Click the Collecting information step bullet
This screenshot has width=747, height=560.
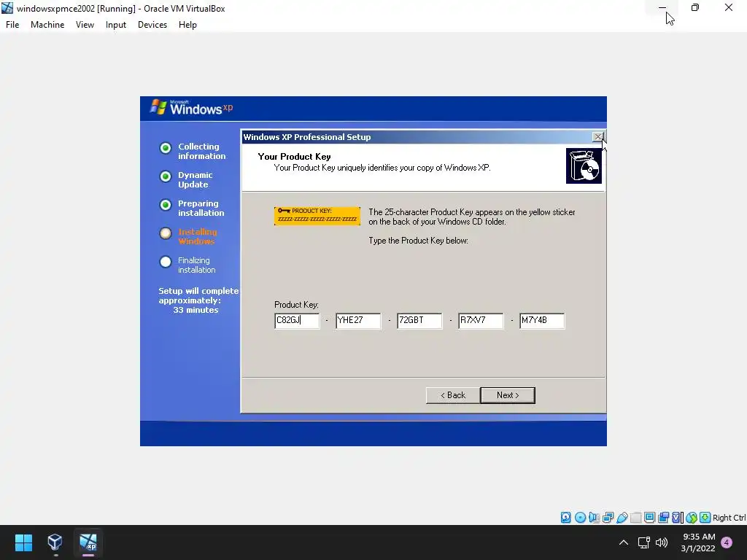tap(166, 148)
